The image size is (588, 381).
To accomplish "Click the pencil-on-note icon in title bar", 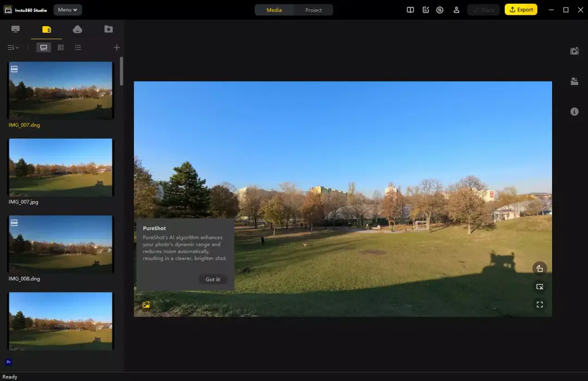I will point(426,10).
